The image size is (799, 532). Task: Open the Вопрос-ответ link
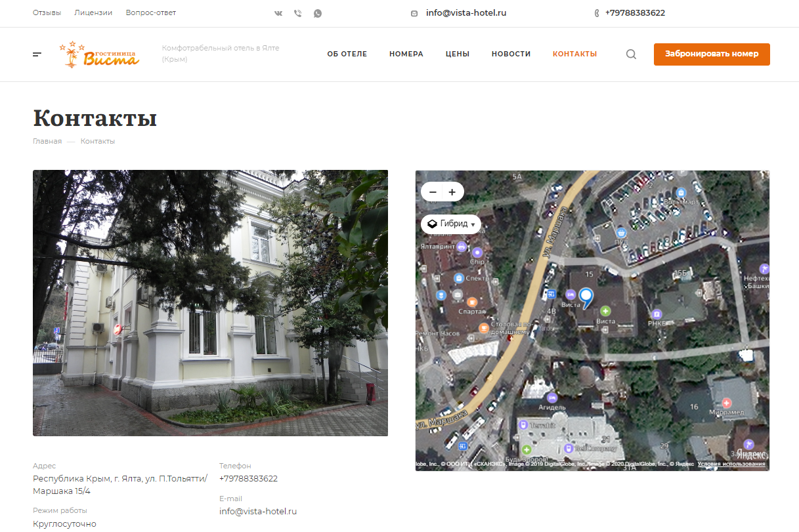[151, 13]
